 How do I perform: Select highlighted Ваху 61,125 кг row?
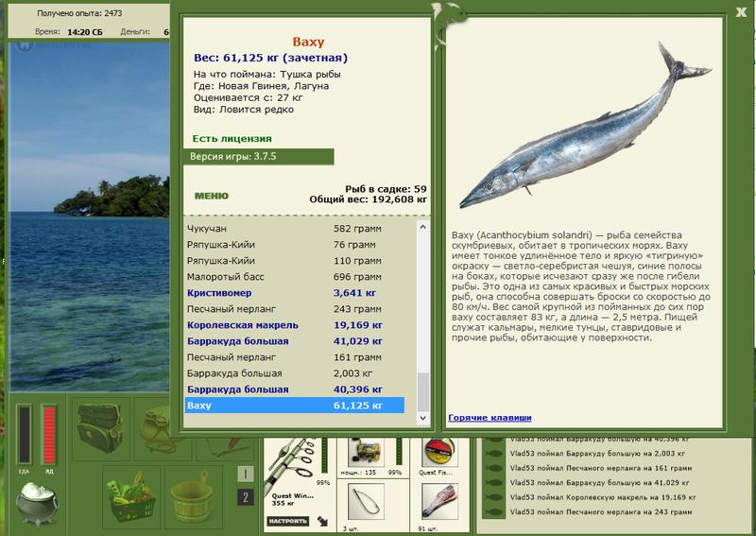(x=295, y=406)
